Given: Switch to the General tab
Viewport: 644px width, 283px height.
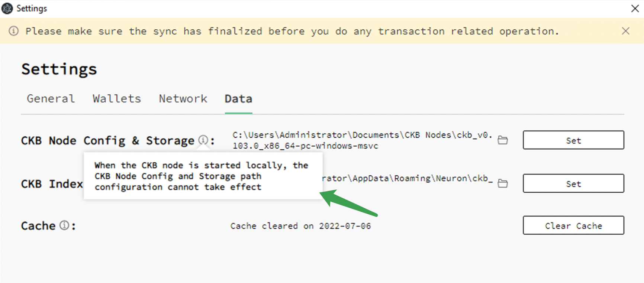Looking at the screenshot, I should pyautogui.click(x=51, y=99).
